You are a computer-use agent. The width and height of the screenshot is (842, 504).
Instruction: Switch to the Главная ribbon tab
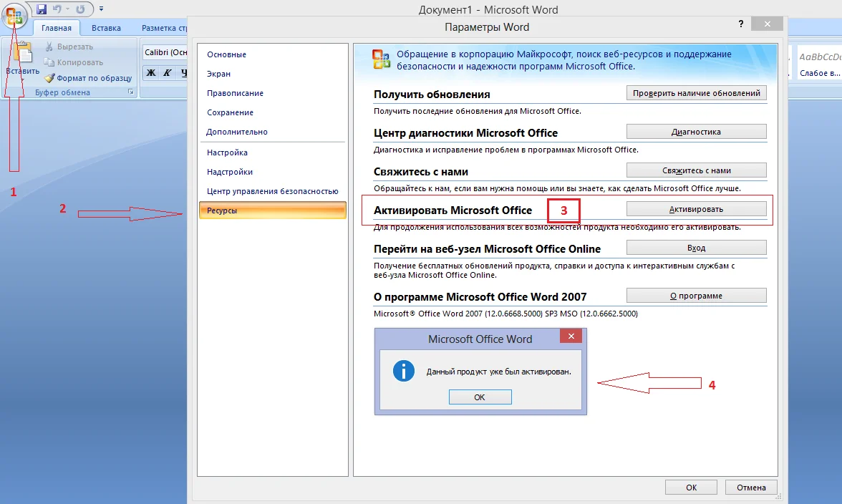57,28
